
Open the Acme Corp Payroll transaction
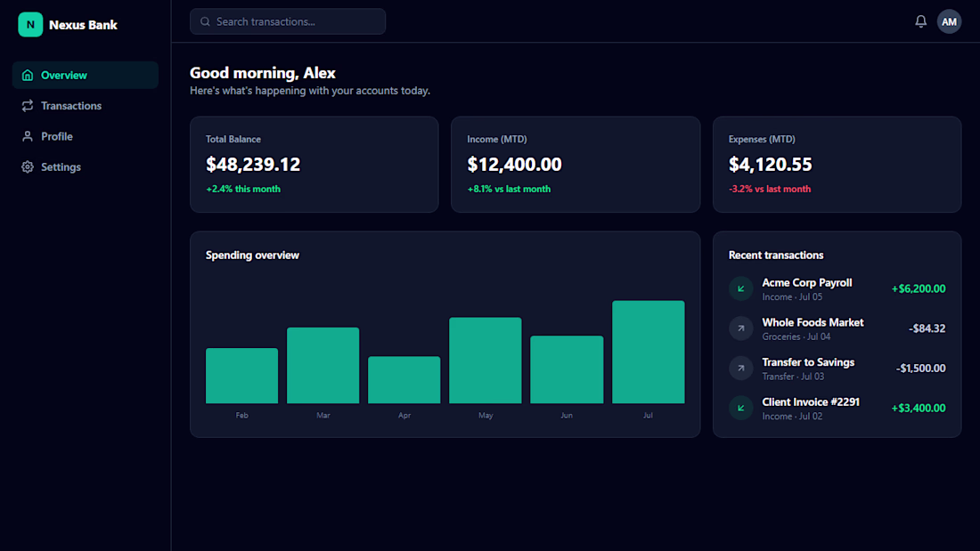tap(837, 288)
